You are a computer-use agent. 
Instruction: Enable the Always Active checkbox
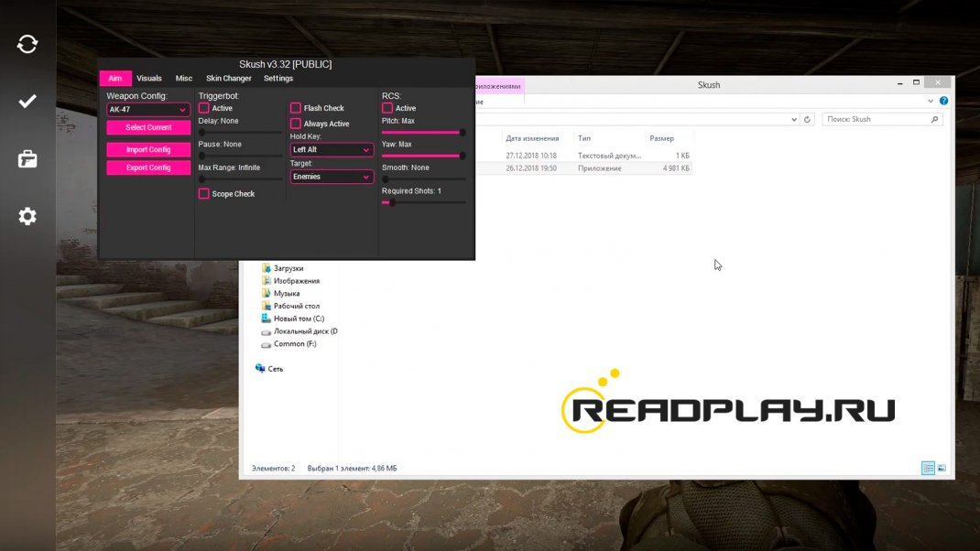tap(296, 124)
